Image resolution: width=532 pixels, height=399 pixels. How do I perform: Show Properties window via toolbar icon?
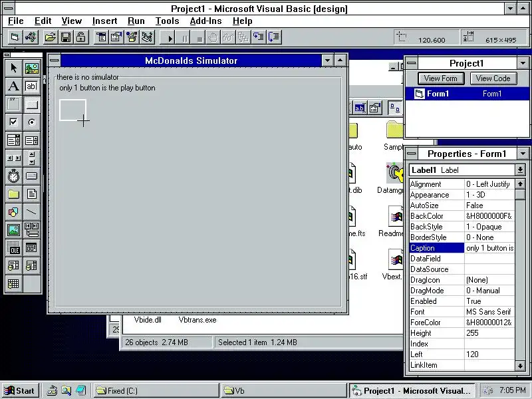(x=116, y=37)
